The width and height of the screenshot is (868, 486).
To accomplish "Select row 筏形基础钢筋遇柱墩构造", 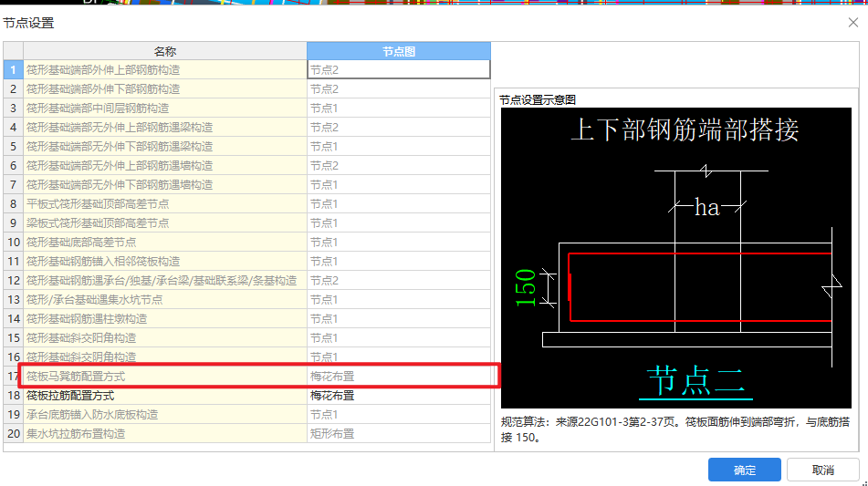I will pos(165,319).
